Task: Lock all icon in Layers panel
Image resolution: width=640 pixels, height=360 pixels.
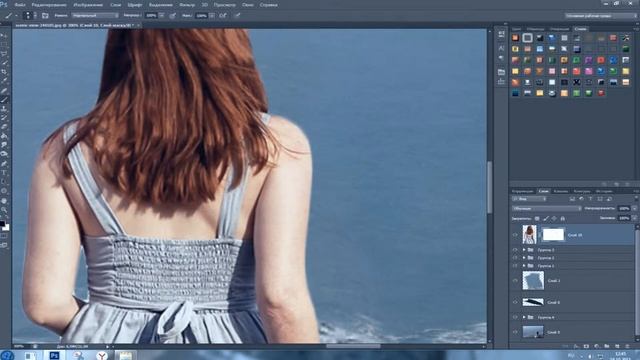Action: click(563, 219)
